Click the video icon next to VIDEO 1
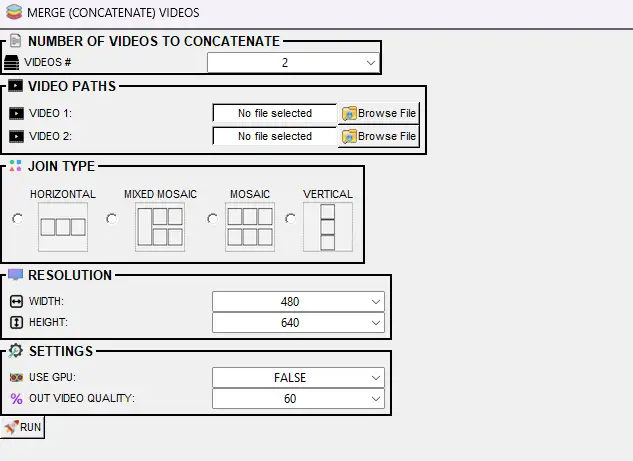Image resolution: width=633 pixels, height=461 pixels. point(16,113)
